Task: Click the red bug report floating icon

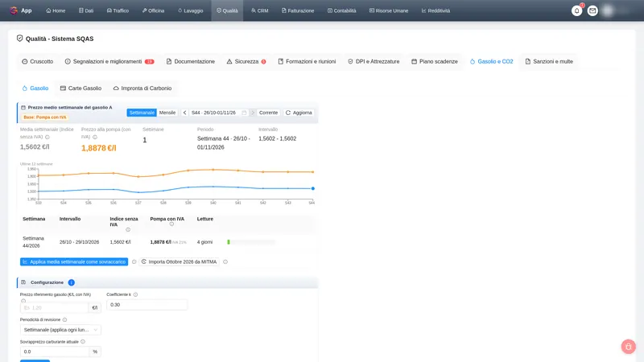Action: (628, 347)
